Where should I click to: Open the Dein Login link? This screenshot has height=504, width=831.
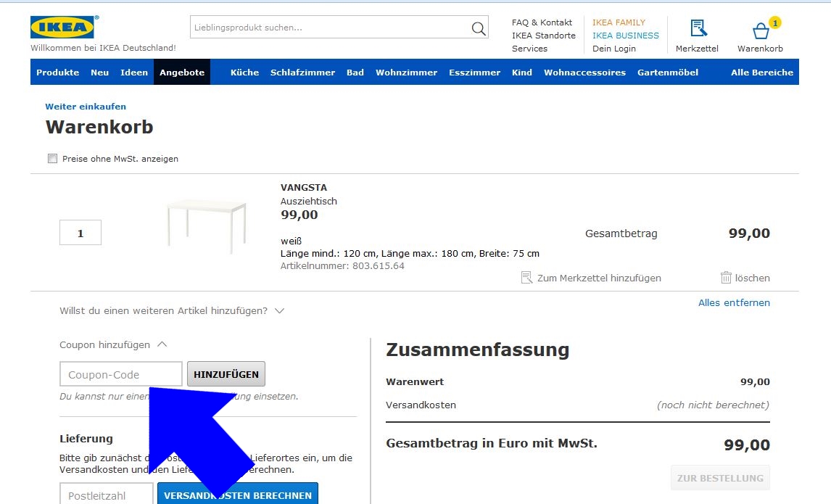pyautogui.click(x=613, y=49)
